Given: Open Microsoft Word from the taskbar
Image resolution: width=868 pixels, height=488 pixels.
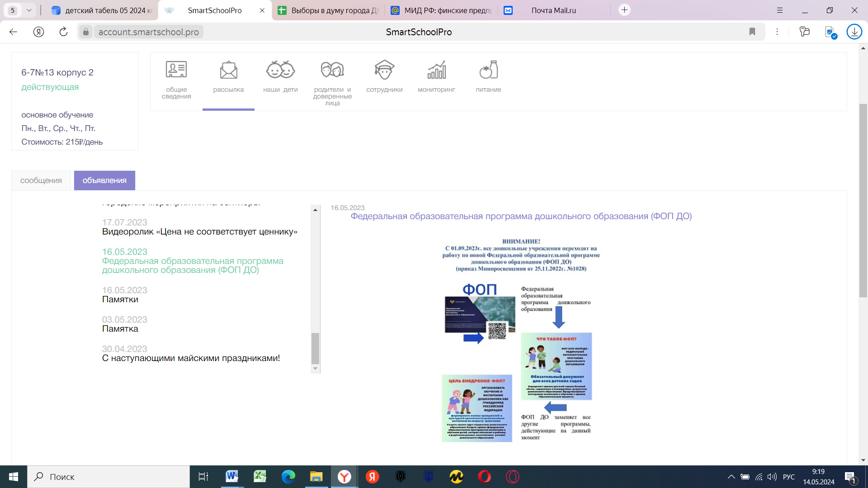Looking at the screenshot, I should [x=232, y=477].
